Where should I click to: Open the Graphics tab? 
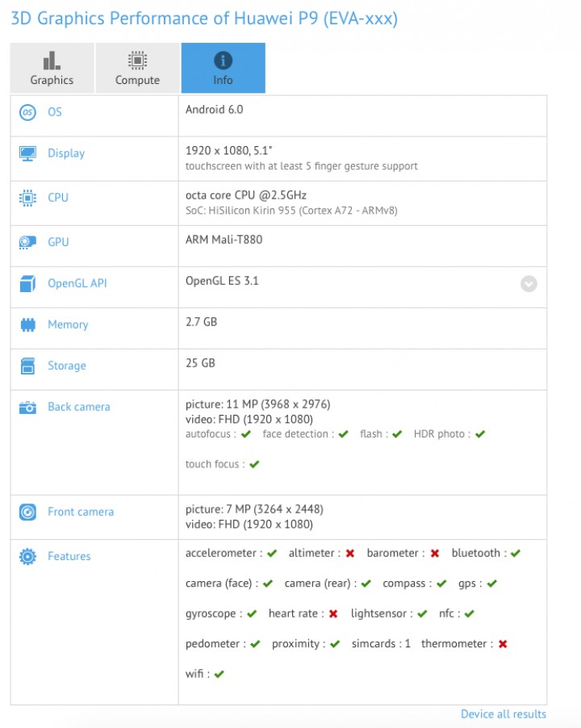click(x=52, y=68)
